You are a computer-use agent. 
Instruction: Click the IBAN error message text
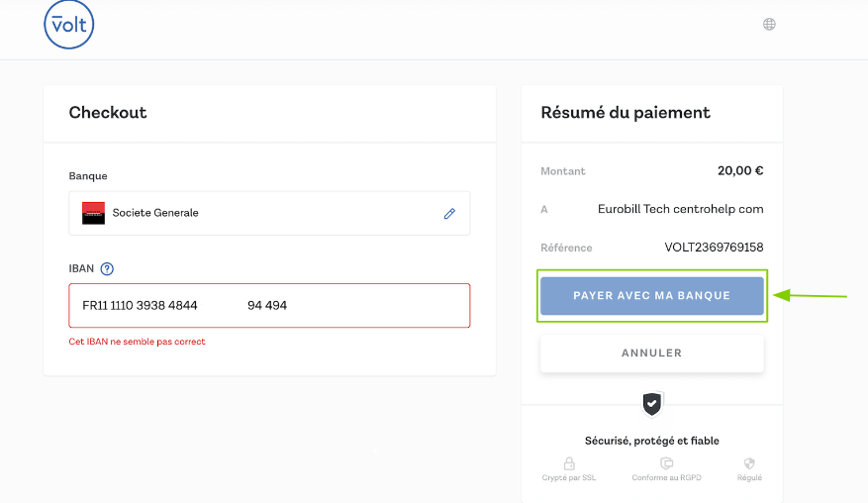pos(137,342)
